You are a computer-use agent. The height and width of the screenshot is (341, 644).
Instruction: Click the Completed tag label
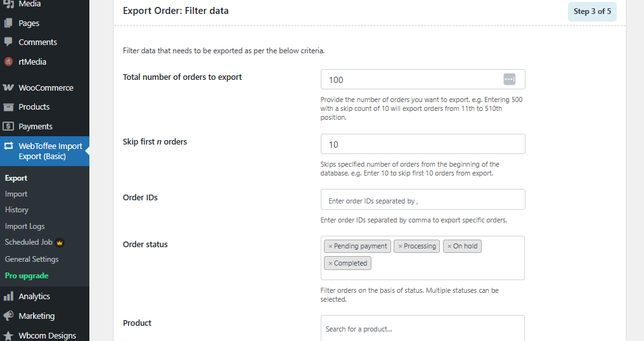[x=351, y=263]
